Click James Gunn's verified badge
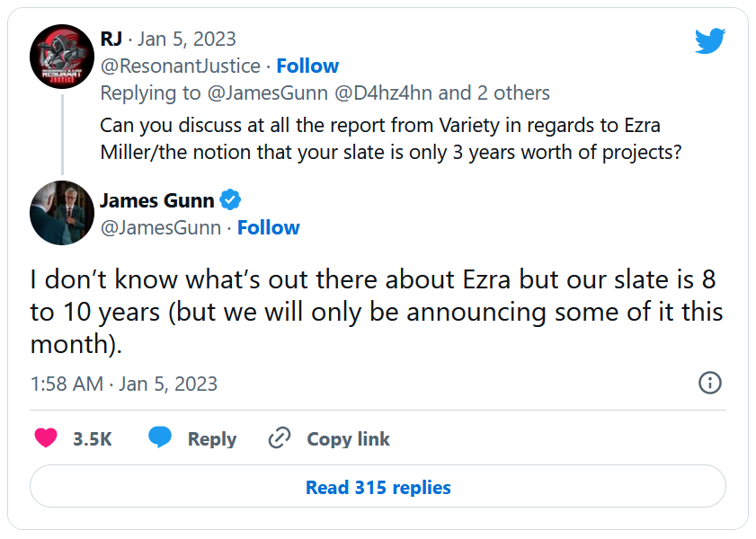This screenshot has height=539, width=756. click(231, 200)
